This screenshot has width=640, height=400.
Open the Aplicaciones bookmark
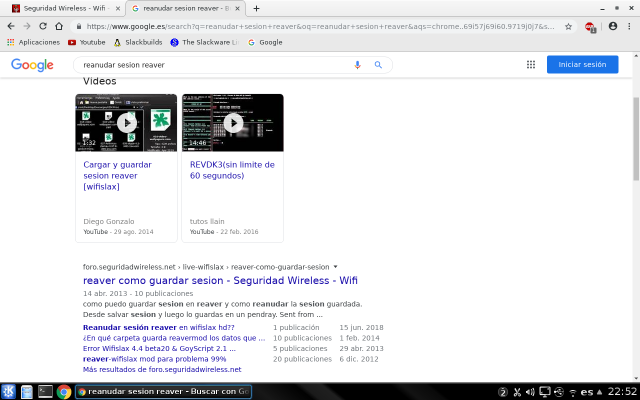click(33, 42)
